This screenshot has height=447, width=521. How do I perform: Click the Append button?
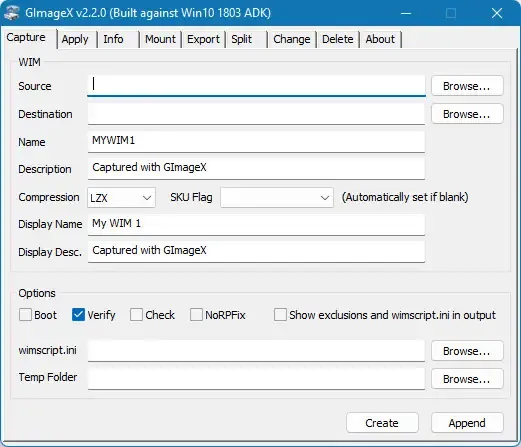click(x=467, y=423)
